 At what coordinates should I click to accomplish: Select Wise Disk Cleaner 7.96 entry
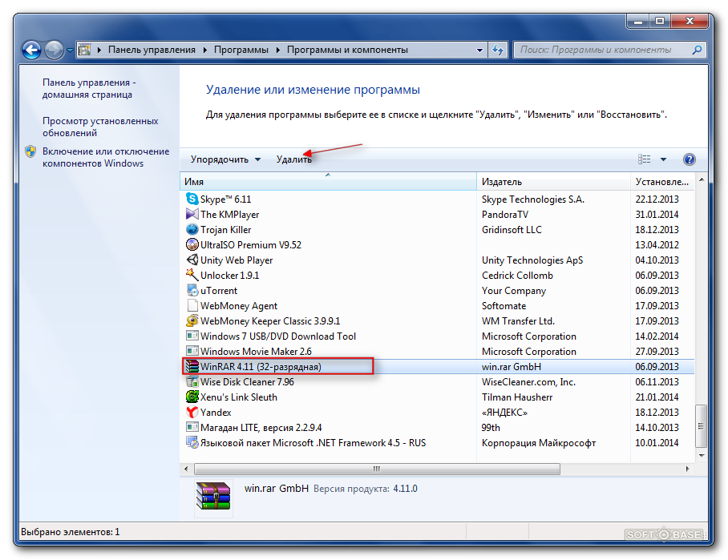(247, 382)
